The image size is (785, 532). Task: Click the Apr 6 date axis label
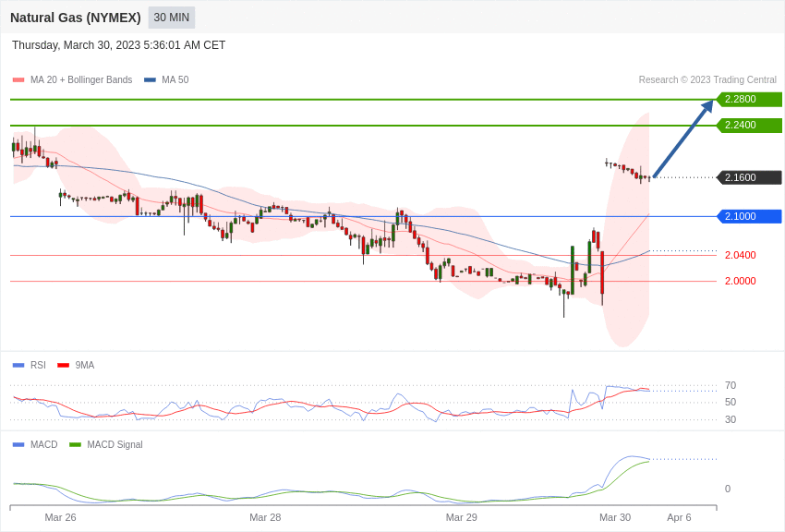679,517
